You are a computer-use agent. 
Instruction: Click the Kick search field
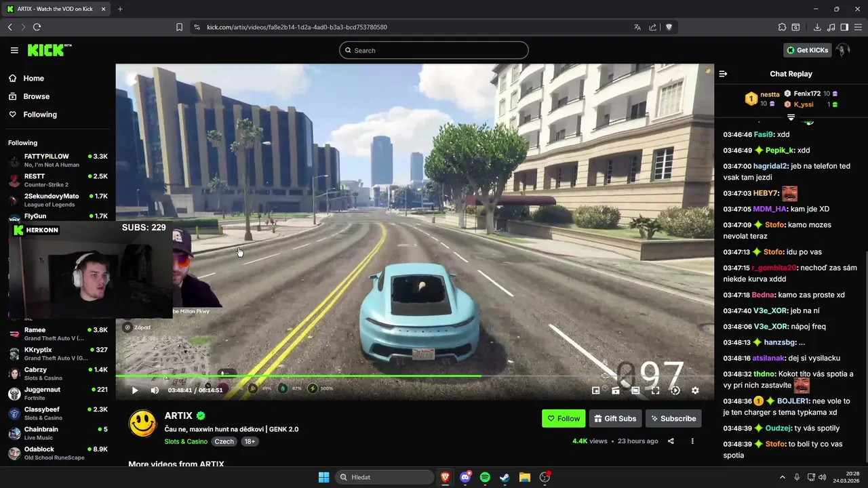coord(434,50)
